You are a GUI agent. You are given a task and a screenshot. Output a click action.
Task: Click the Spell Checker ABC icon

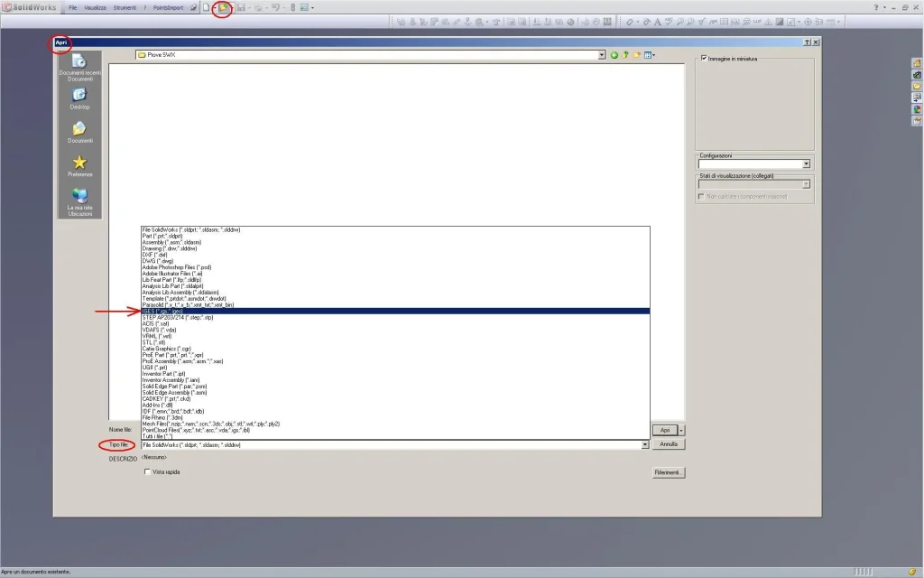coord(669,22)
